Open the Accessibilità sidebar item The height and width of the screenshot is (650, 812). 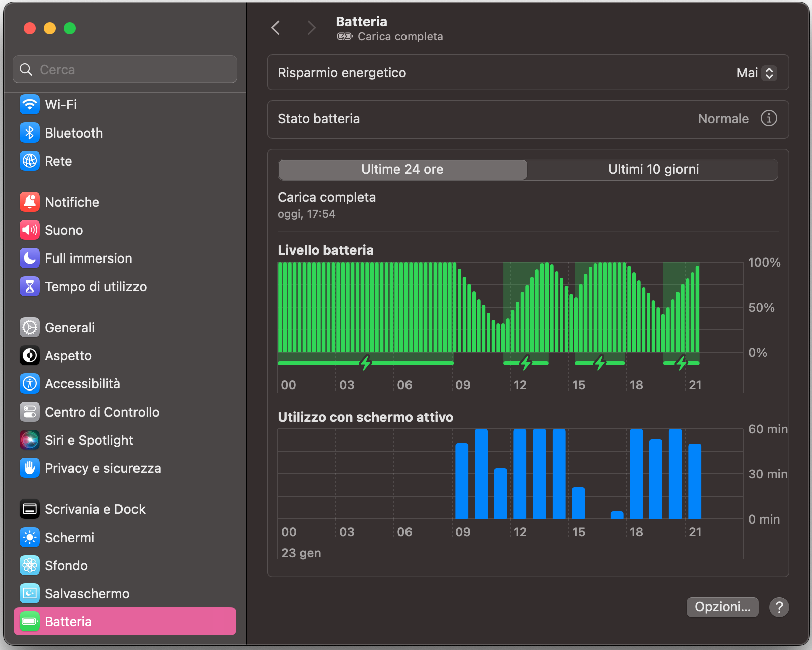coord(82,384)
